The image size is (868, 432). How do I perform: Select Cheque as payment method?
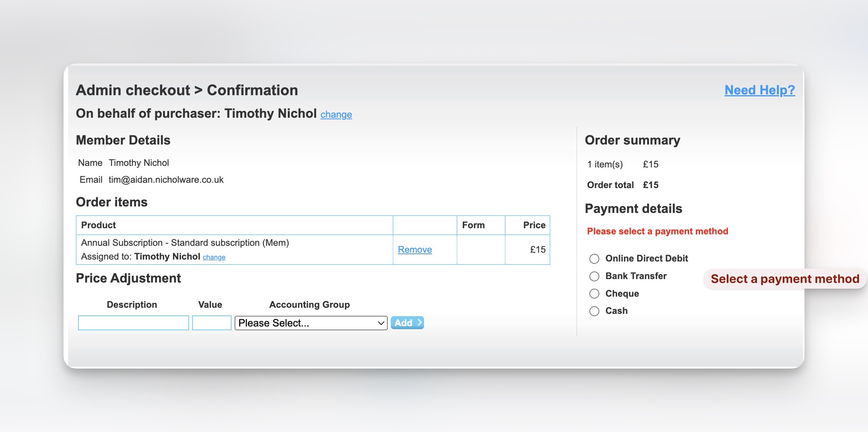coord(594,294)
